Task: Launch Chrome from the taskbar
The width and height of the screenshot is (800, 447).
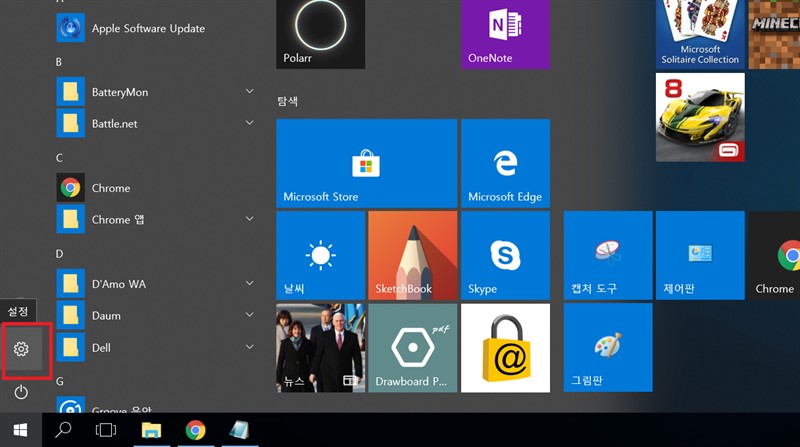Action: pos(195,430)
